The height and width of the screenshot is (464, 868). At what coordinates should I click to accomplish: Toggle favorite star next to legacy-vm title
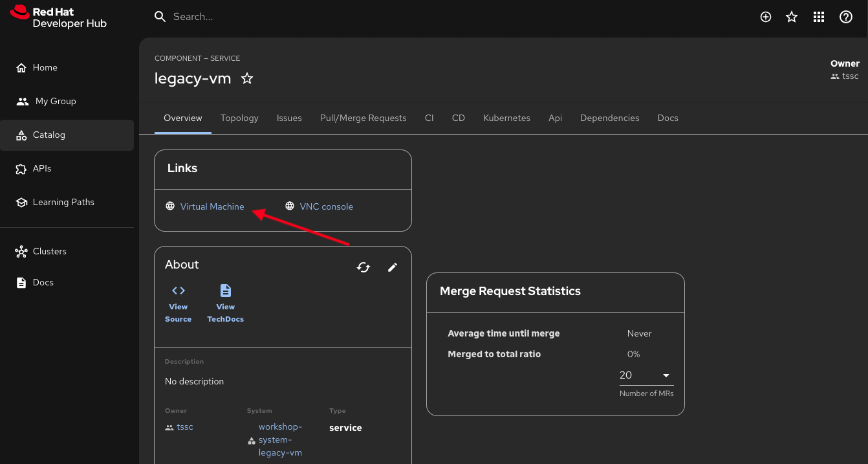coord(247,78)
